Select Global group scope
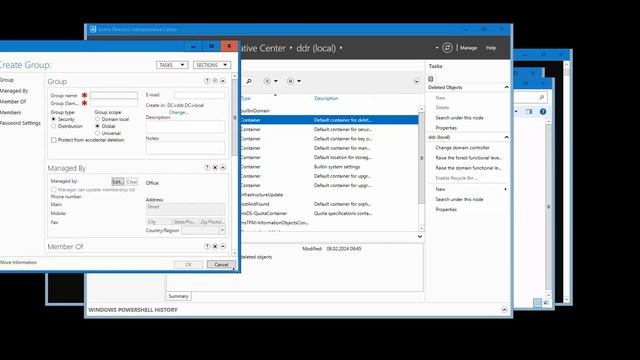640x360 pixels. [x=97, y=126]
